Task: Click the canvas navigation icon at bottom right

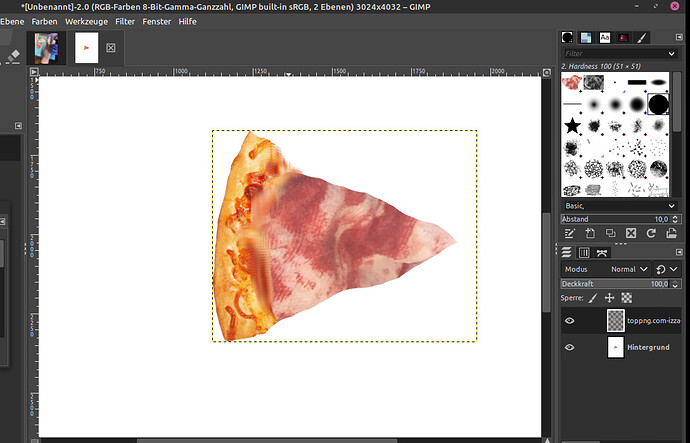Action: pos(547,440)
